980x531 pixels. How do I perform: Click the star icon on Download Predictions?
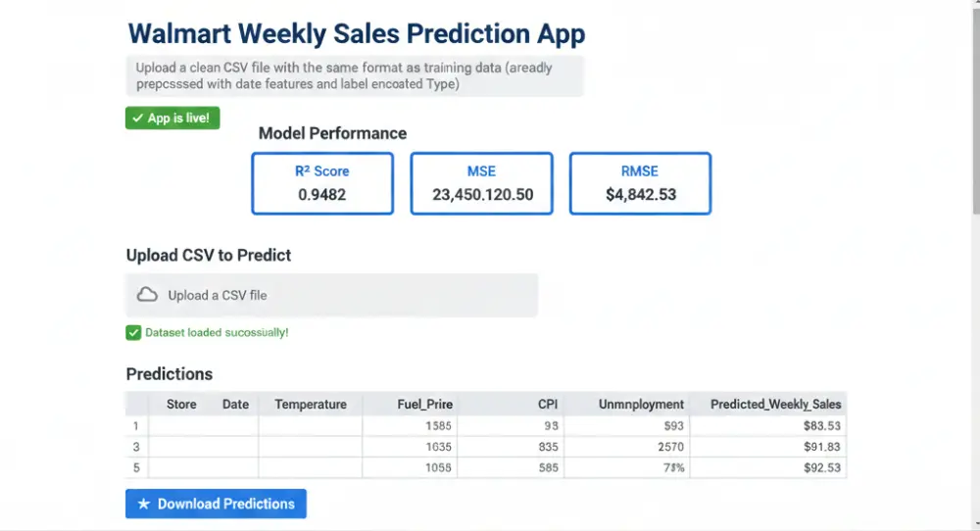(x=144, y=504)
